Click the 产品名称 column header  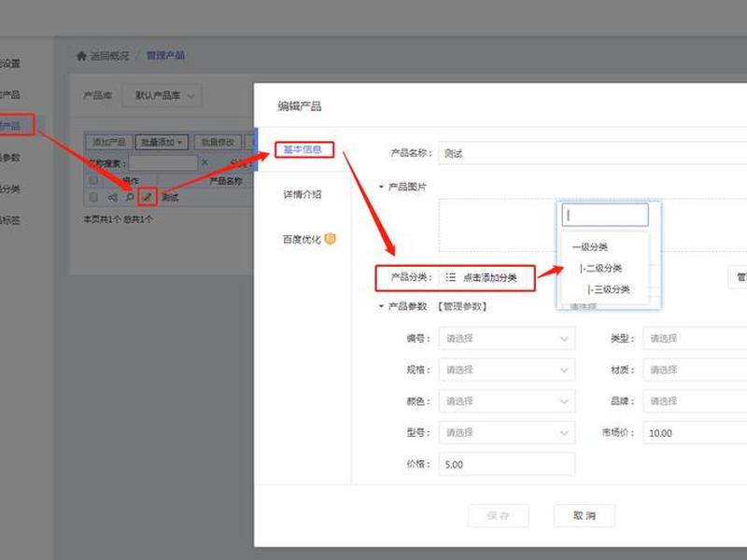click(226, 181)
